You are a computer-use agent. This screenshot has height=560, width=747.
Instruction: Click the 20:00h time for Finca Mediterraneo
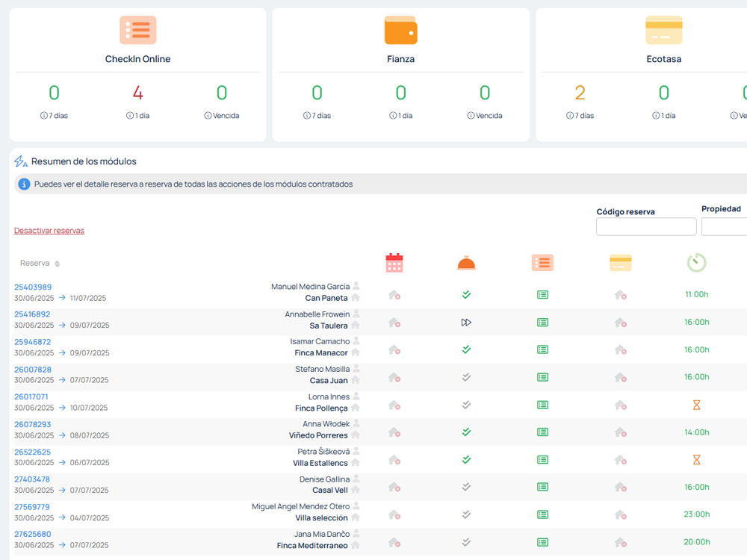point(696,541)
